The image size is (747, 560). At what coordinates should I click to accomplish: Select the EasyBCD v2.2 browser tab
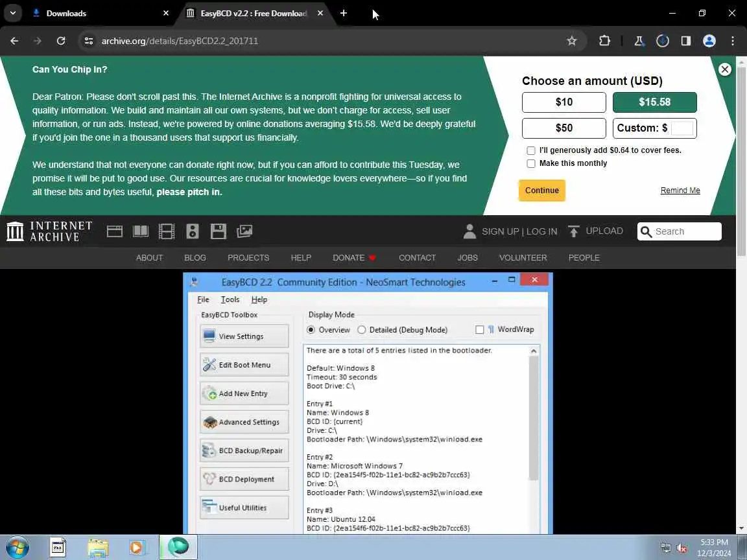pos(252,14)
